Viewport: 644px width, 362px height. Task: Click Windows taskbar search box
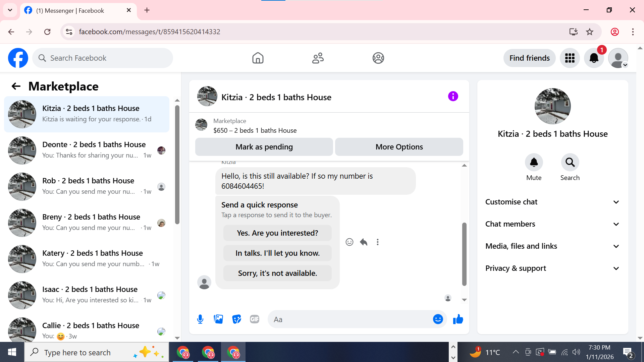pyautogui.click(x=97, y=352)
